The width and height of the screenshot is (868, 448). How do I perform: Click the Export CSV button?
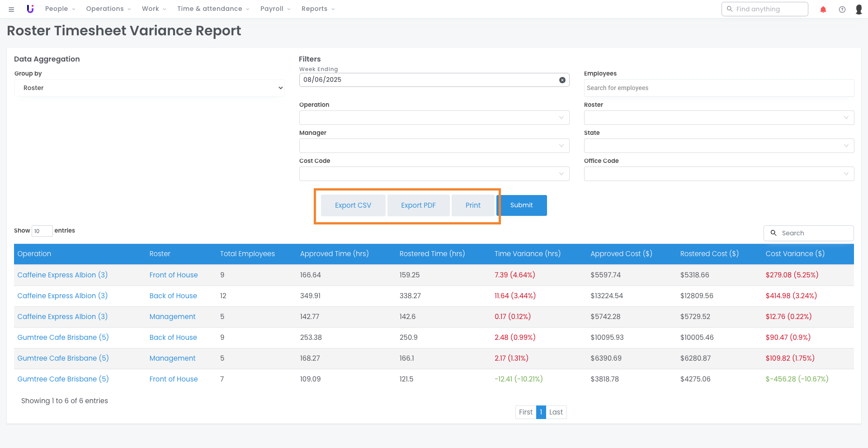(353, 205)
